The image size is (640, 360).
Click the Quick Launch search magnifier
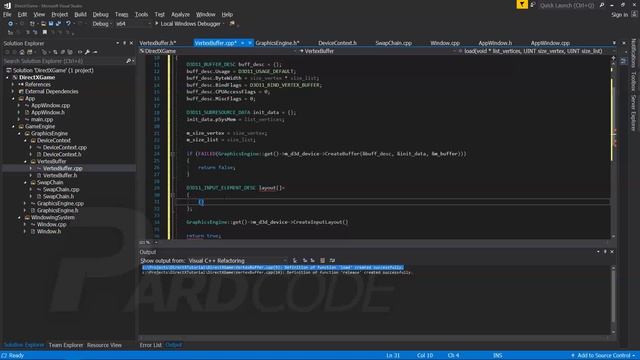click(602, 5)
